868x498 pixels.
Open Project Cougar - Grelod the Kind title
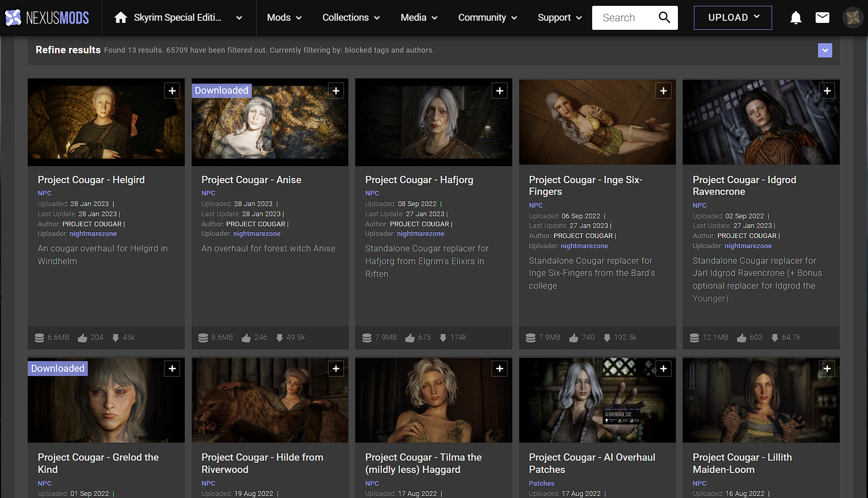(x=98, y=463)
